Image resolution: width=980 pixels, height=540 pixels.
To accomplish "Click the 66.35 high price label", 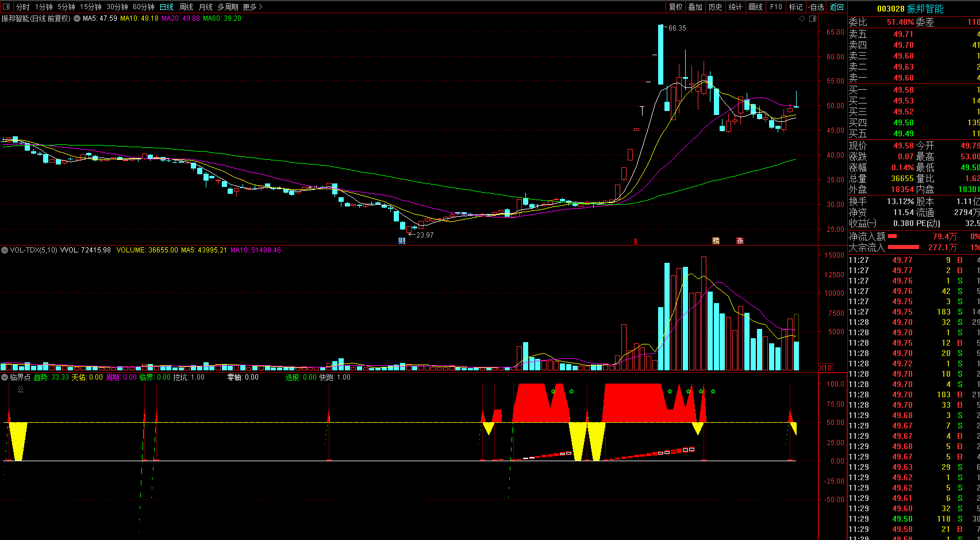I will pyautogui.click(x=677, y=28).
